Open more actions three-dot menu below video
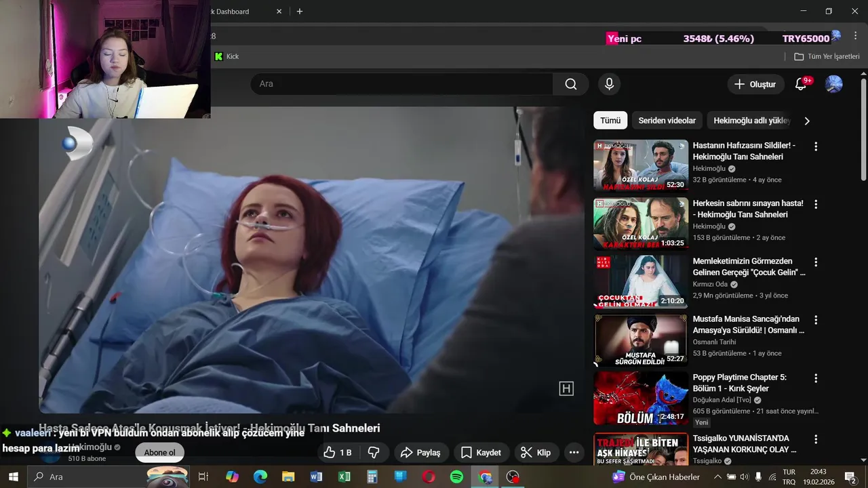 coord(574,453)
